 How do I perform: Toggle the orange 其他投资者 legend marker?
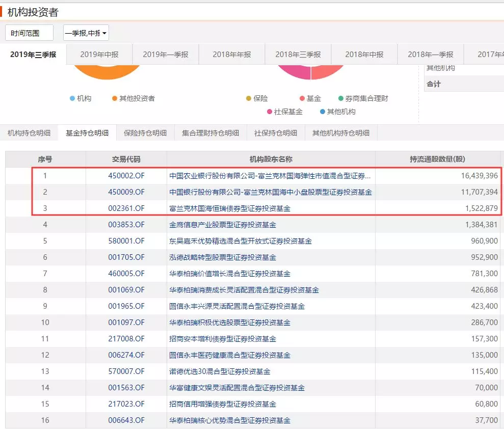pyautogui.click(x=115, y=98)
